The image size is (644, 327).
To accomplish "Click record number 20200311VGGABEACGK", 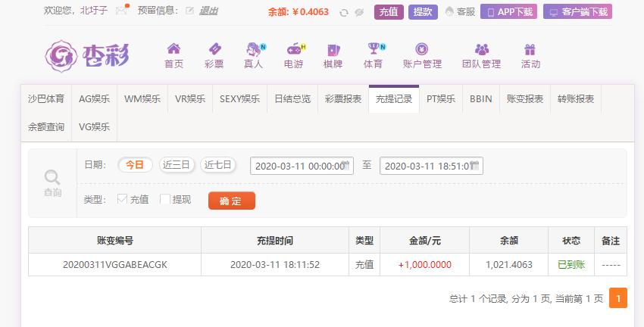I will pos(115,265).
